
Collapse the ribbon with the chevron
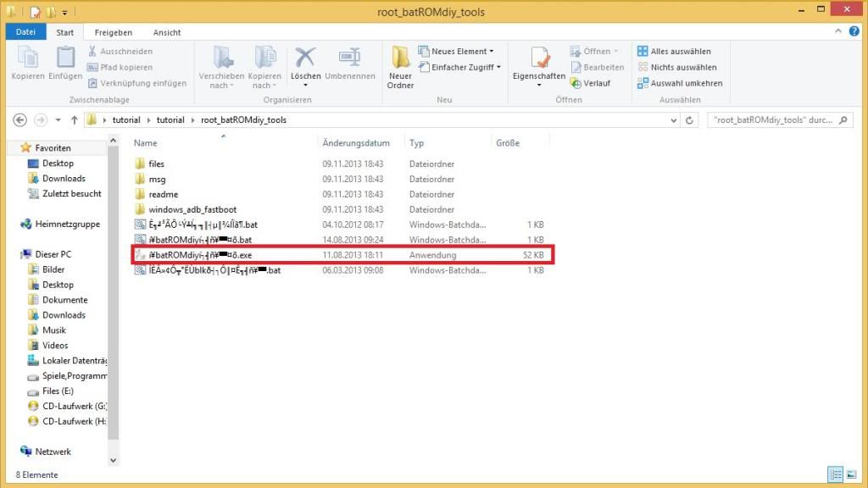point(838,31)
